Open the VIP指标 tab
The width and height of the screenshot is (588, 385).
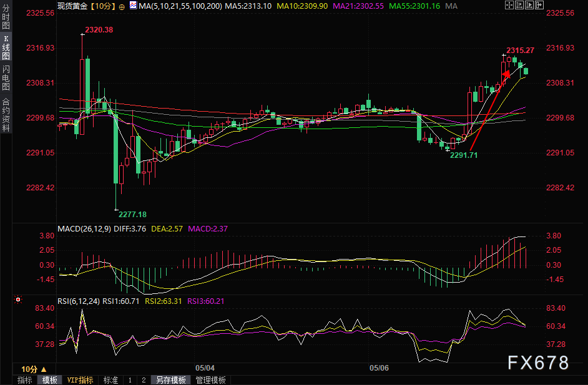(x=80, y=380)
